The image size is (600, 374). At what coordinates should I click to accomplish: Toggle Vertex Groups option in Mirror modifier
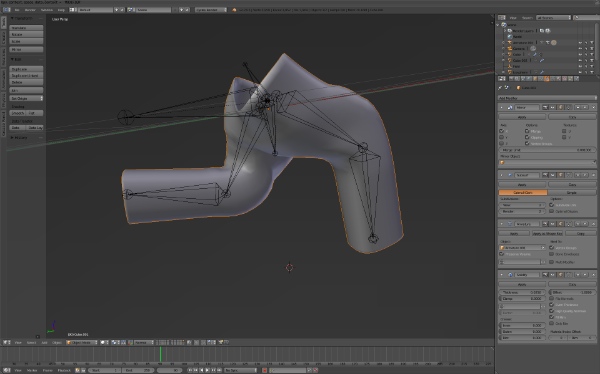point(527,143)
